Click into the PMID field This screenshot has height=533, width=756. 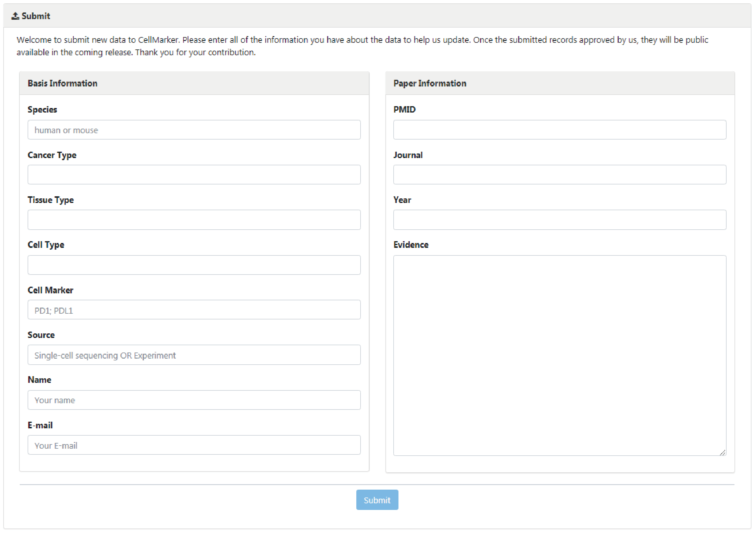click(x=559, y=130)
